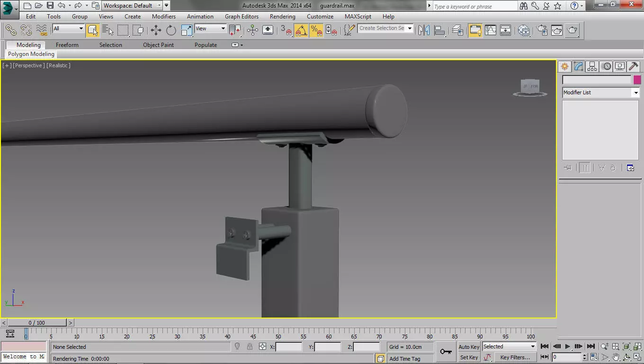Open the Rendered Frame Window

557,30
